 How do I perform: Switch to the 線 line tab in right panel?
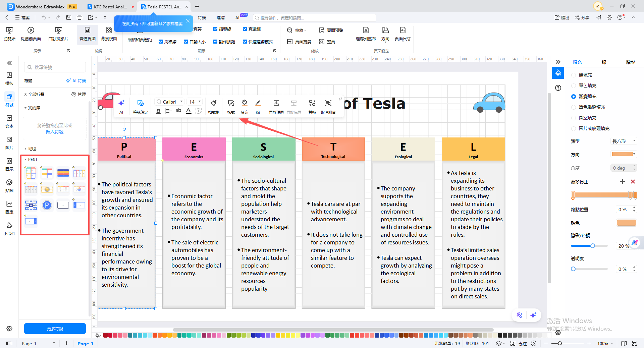(604, 62)
